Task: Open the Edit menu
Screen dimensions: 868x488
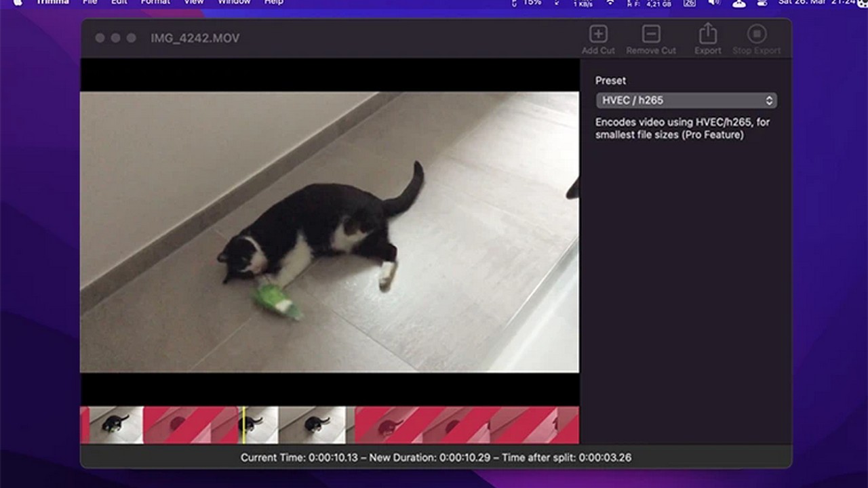Action: pos(119,3)
